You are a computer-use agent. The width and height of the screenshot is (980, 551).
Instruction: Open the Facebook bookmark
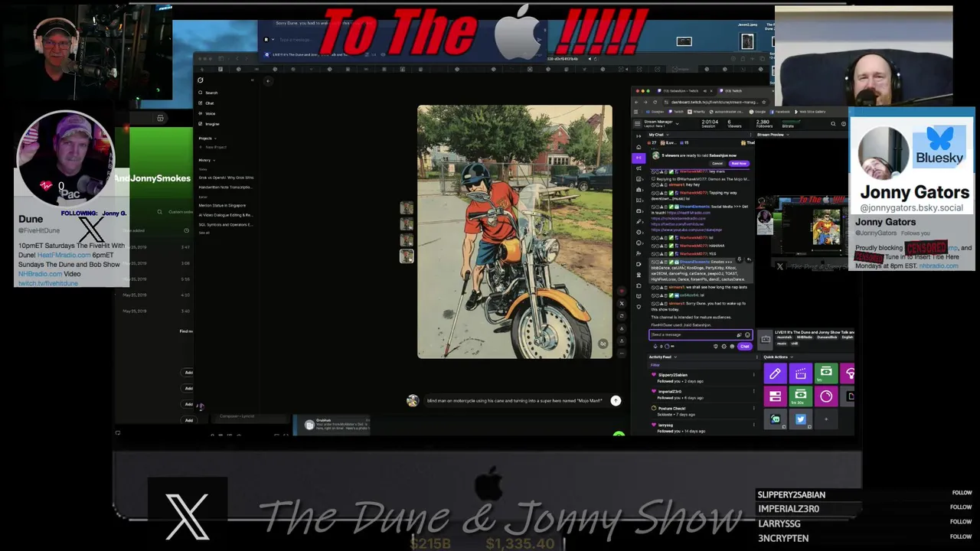point(779,112)
